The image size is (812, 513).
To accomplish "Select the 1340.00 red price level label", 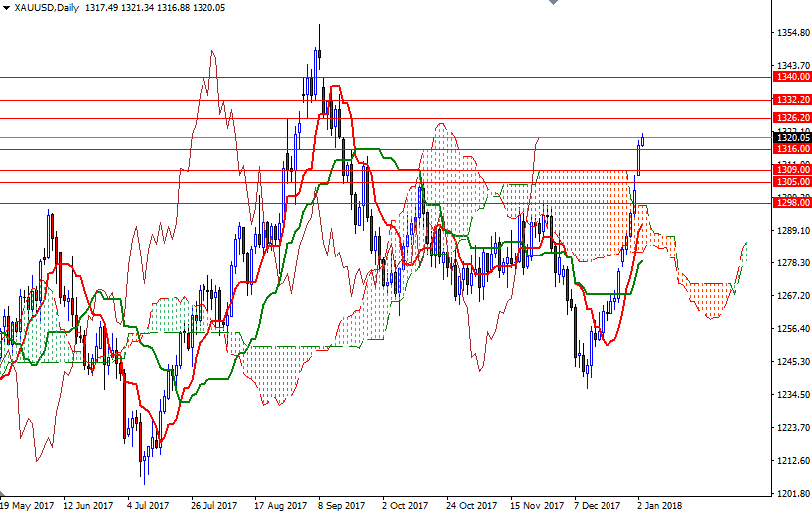I will (x=791, y=77).
